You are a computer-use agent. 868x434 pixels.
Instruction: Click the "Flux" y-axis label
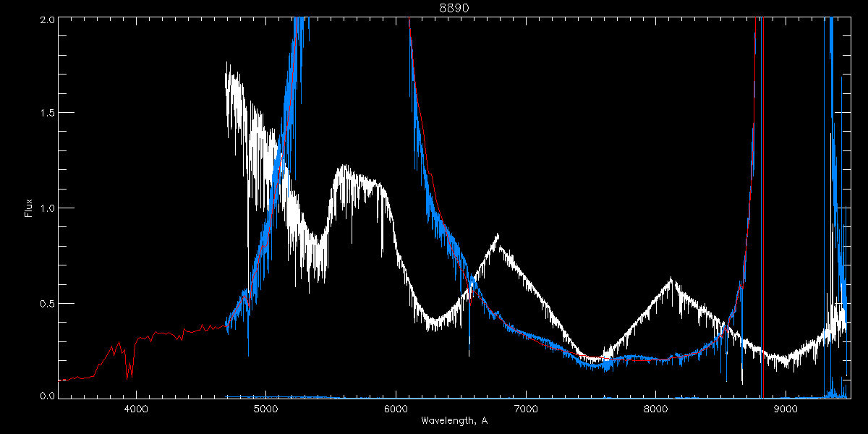click(29, 208)
